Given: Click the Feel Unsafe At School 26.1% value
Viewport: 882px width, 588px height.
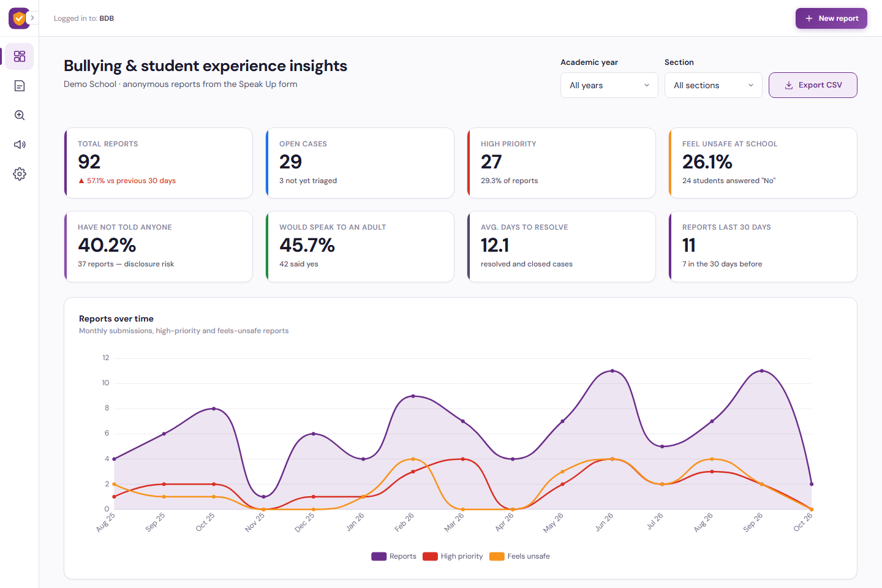Looking at the screenshot, I should [x=707, y=162].
